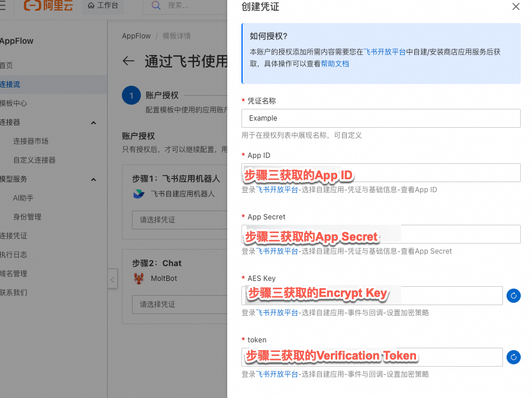Focus the token input field
Image resolution: width=532 pixels, height=398 pixels.
(372, 357)
